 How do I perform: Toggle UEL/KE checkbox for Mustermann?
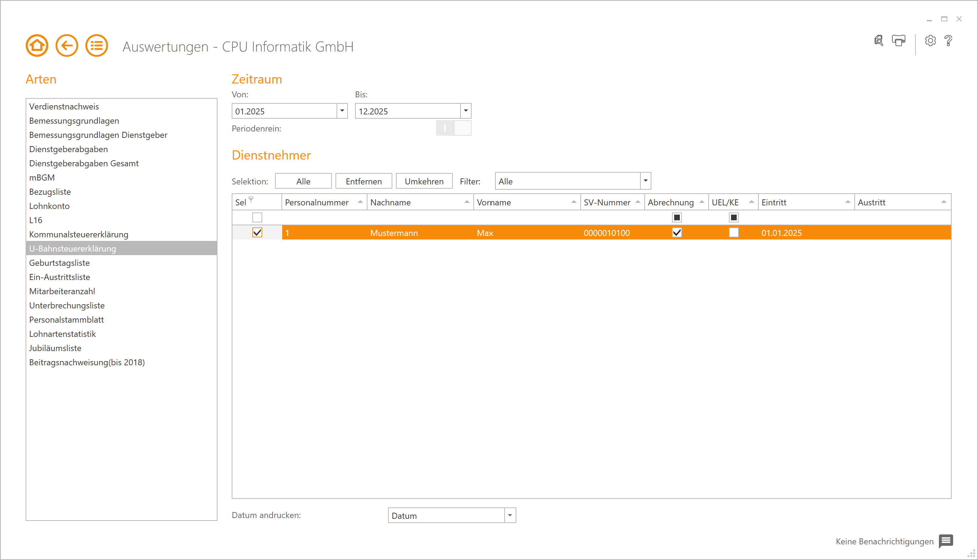coord(733,233)
